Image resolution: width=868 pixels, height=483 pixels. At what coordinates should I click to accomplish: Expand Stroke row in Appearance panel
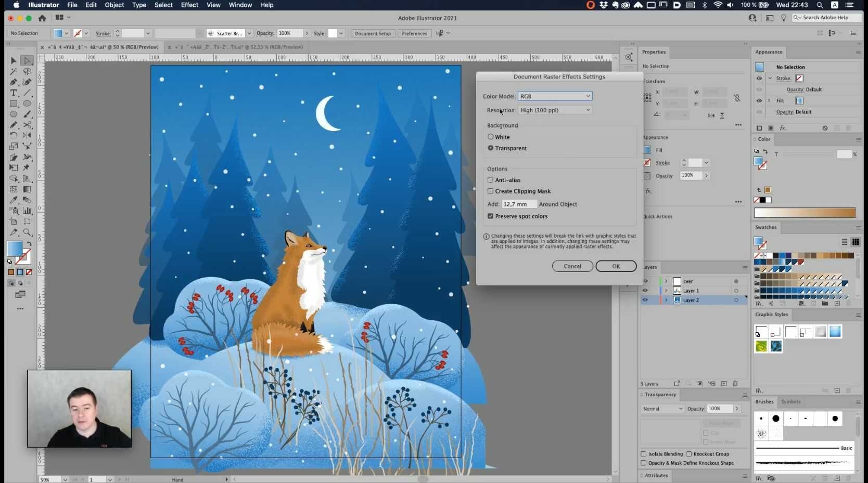770,79
